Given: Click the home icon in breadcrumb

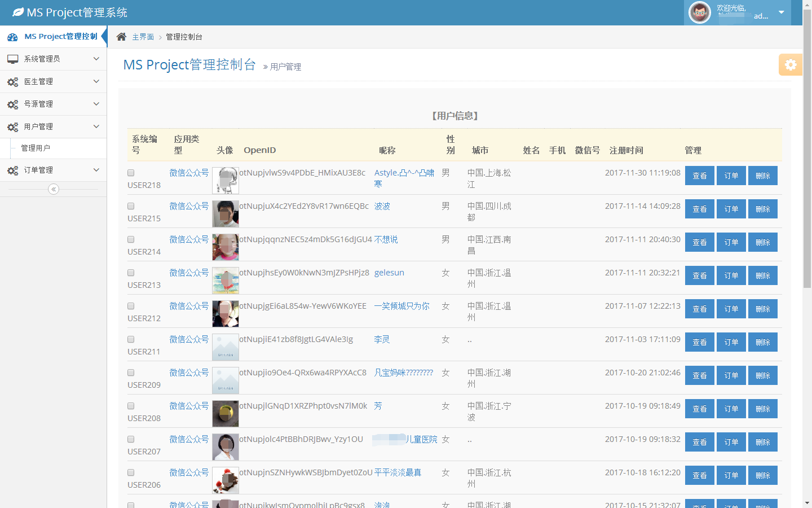Looking at the screenshot, I should click(121, 37).
